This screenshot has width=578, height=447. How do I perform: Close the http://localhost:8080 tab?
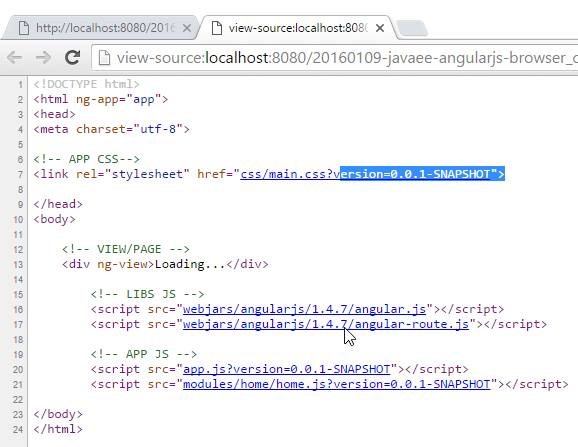coord(187,28)
